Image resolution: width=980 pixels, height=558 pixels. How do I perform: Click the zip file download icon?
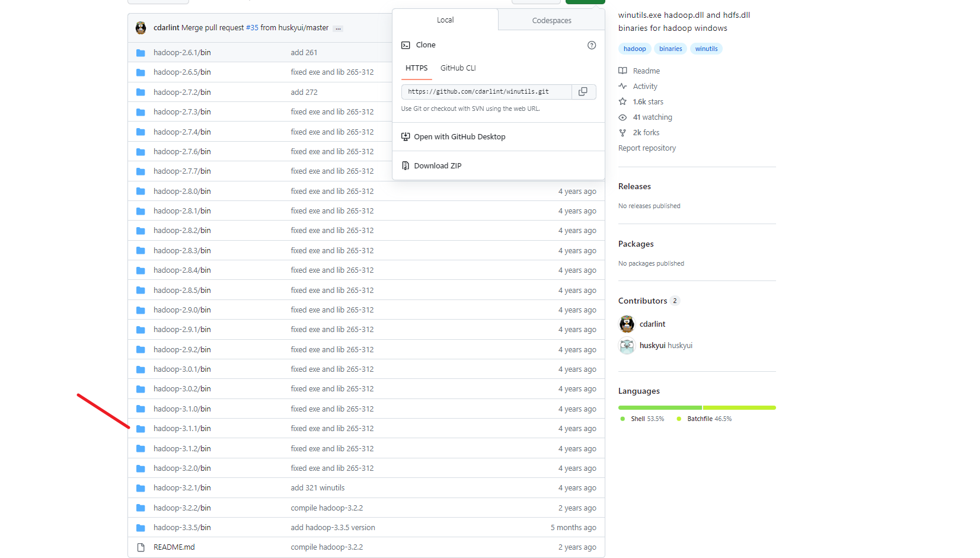406,166
